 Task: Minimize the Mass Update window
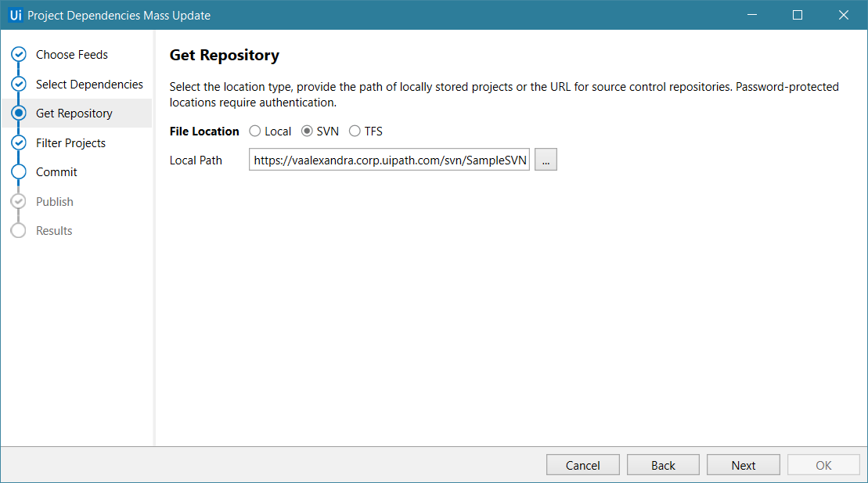751,15
